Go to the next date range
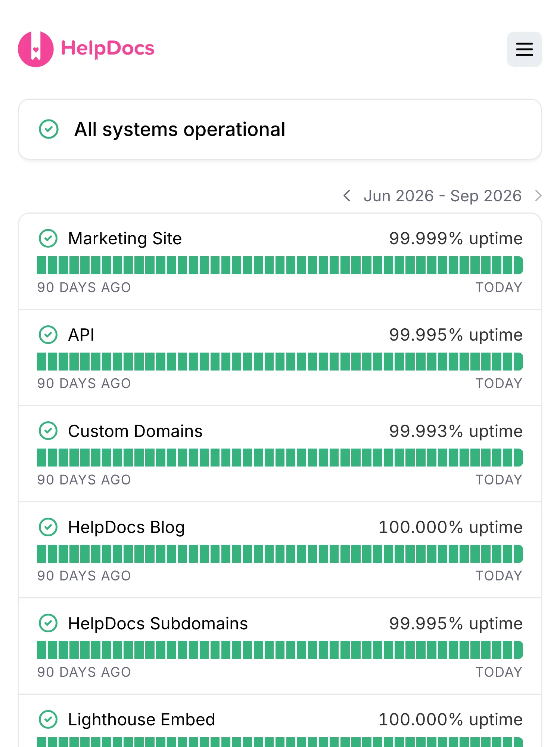Image resolution: width=560 pixels, height=747 pixels. point(538,195)
